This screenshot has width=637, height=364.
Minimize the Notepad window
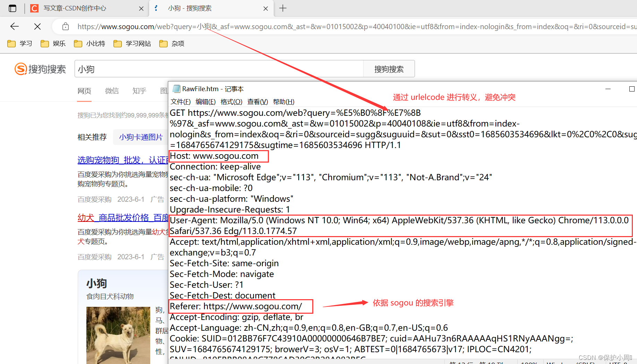tap(608, 89)
